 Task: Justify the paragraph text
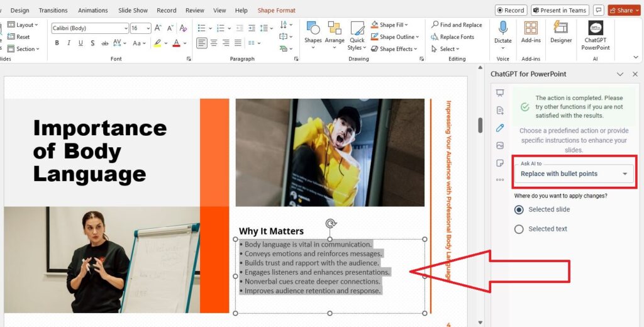pyautogui.click(x=238, y=43)
